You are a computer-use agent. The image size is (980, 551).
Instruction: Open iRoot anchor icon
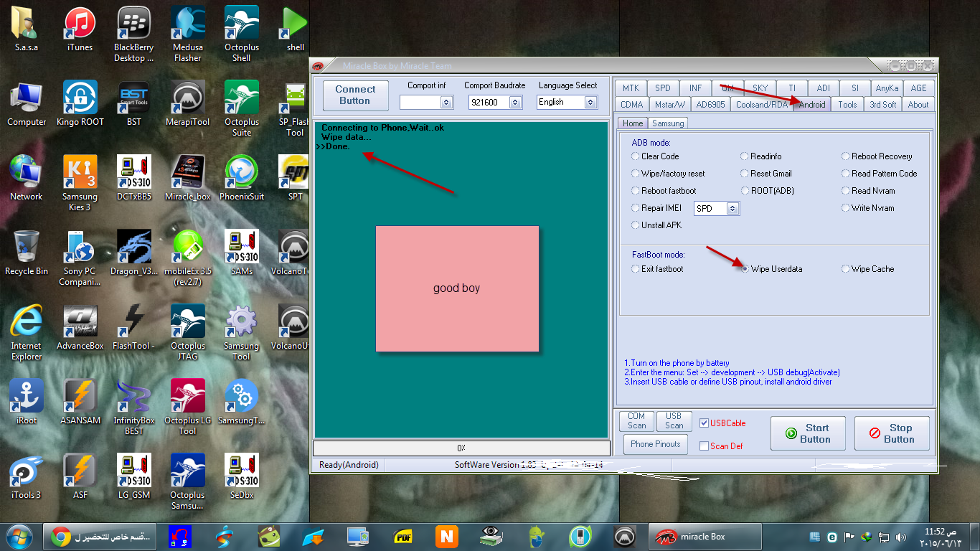point(27,402)
